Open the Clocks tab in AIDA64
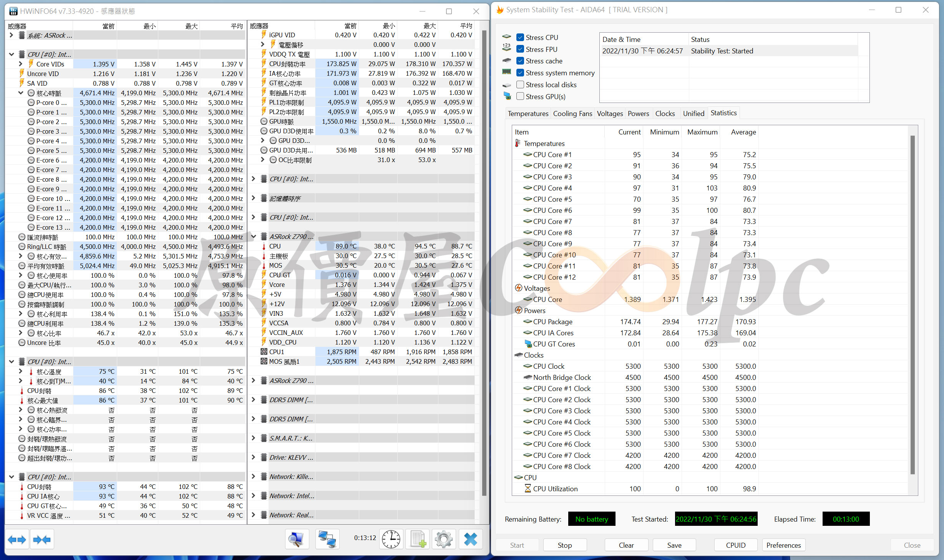Image resolution: width=944 pixels, height=560 pixels. tap(665, 113)
